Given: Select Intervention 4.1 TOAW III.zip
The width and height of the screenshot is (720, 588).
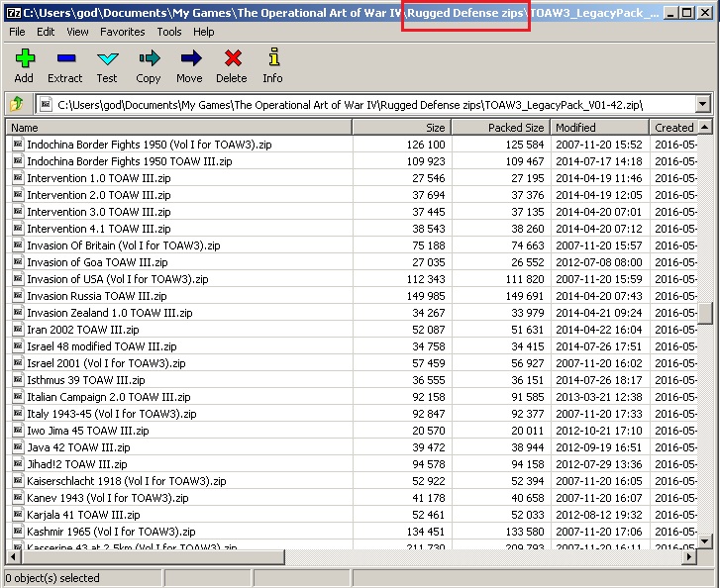Looking at the screenshot, I should click(99, 229).
